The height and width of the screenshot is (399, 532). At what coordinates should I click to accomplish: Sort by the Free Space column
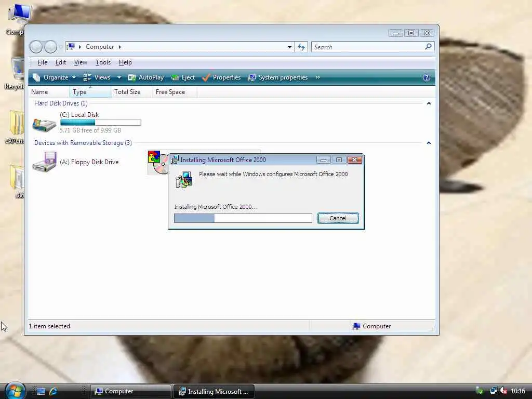pos(175,92)
